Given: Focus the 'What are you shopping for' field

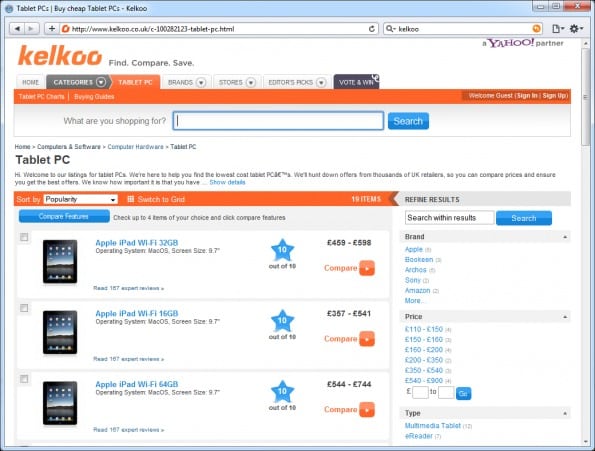Looking at the screenshot, I should [278, 121].
